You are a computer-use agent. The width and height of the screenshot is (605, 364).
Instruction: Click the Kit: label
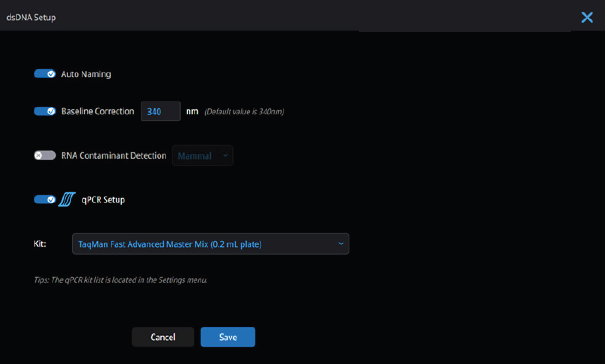pos(40,244)
